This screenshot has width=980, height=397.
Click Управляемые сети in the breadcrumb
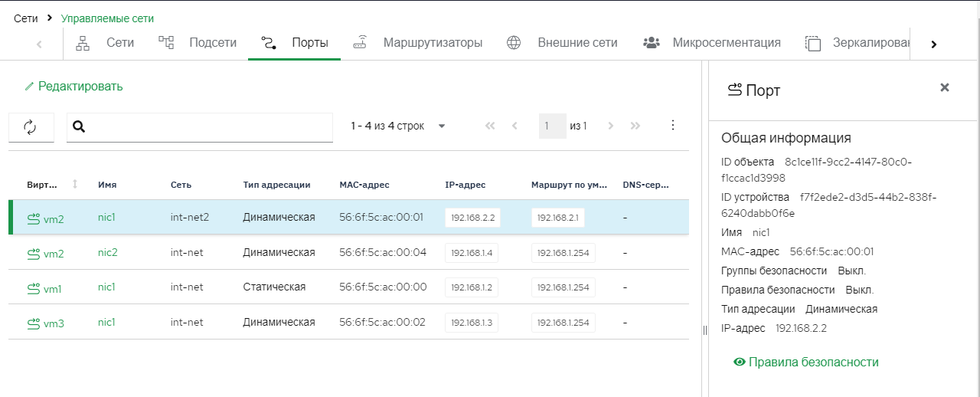[x=107, y=18]
